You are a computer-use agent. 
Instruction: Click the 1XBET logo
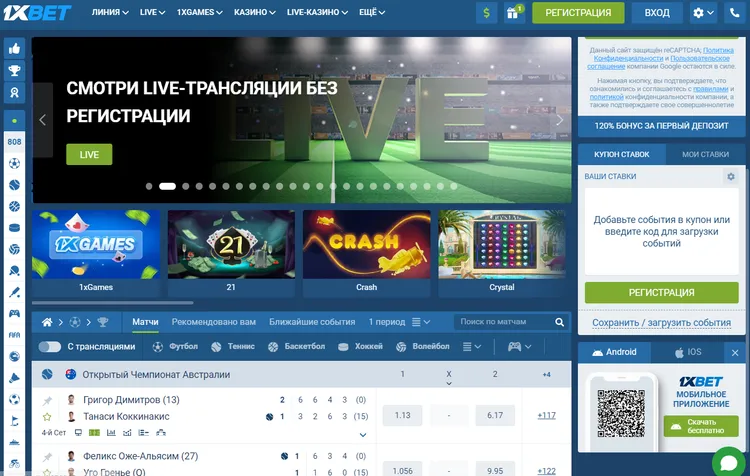point(37,13)
